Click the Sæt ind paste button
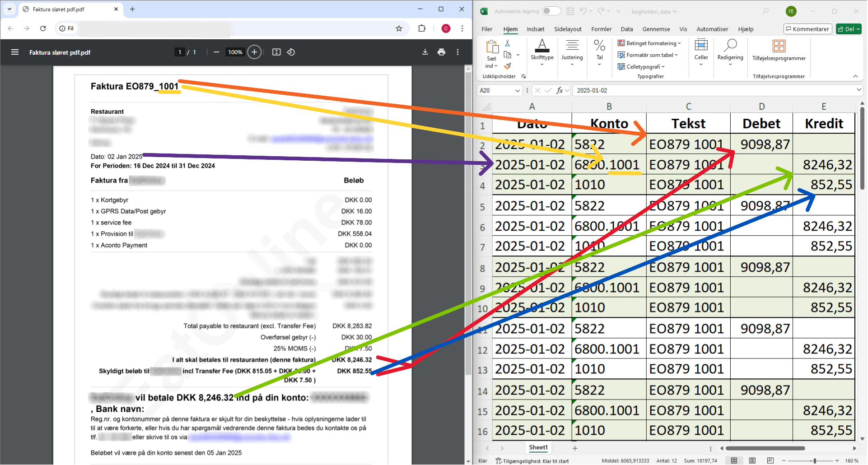The height and width of the screenshot is (465, 868). tap(492, 54)
